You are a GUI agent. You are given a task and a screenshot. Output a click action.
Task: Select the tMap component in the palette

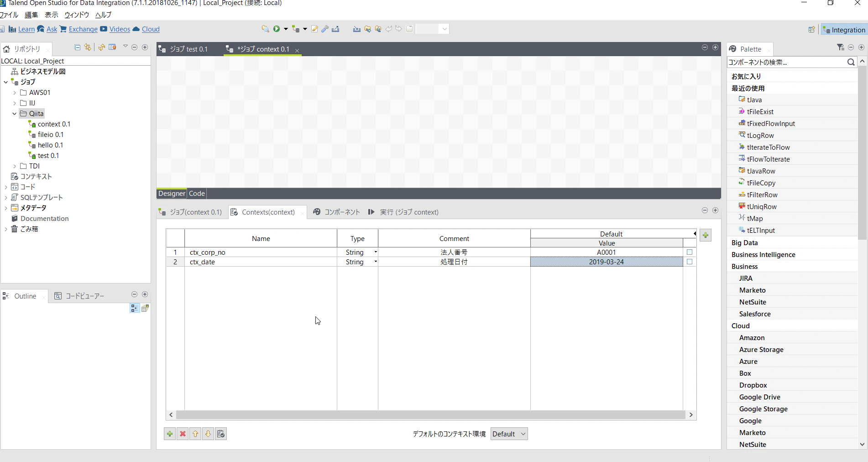point(755,218)
